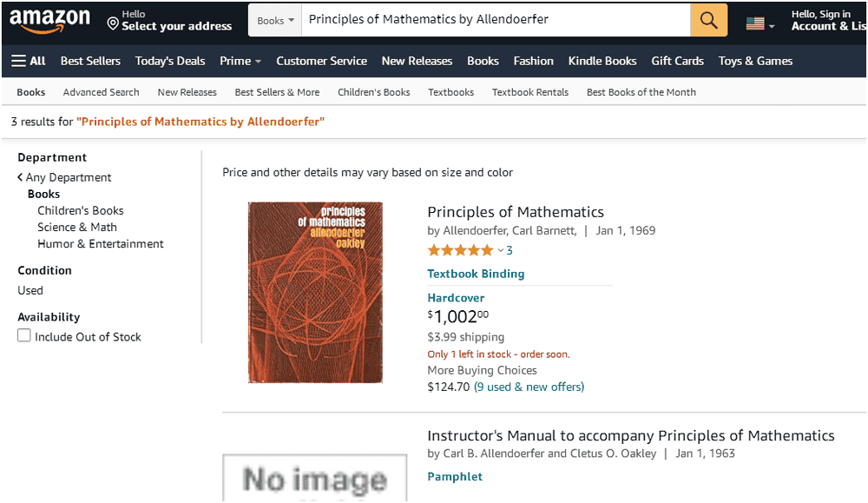The width and height of the screenshot is (868, 503).
Task: Filter by Science & Math department
Action: pyautogui.click(x=77, y=227)
